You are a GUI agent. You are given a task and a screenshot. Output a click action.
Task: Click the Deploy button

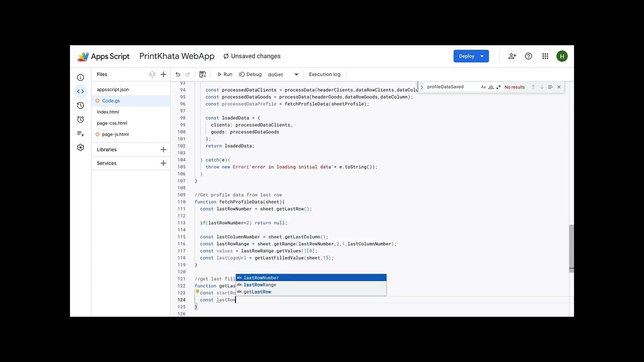[x=466, y=56]
